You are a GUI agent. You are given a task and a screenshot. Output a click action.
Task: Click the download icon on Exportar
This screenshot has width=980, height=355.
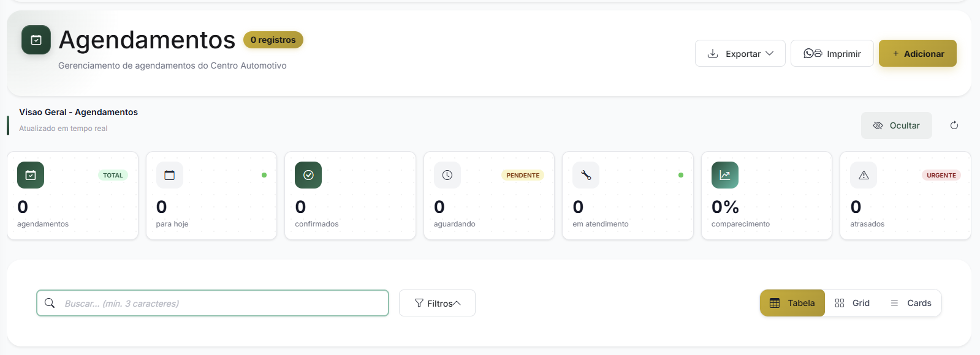coord(713,53)
